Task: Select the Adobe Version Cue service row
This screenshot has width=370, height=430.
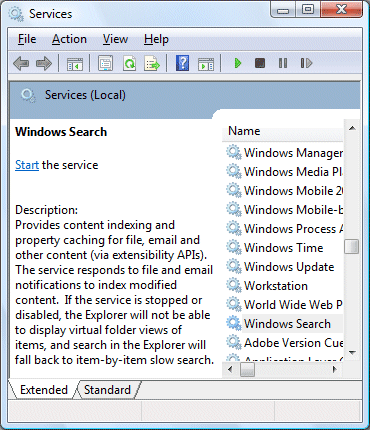Action: [x=284, y=343]
